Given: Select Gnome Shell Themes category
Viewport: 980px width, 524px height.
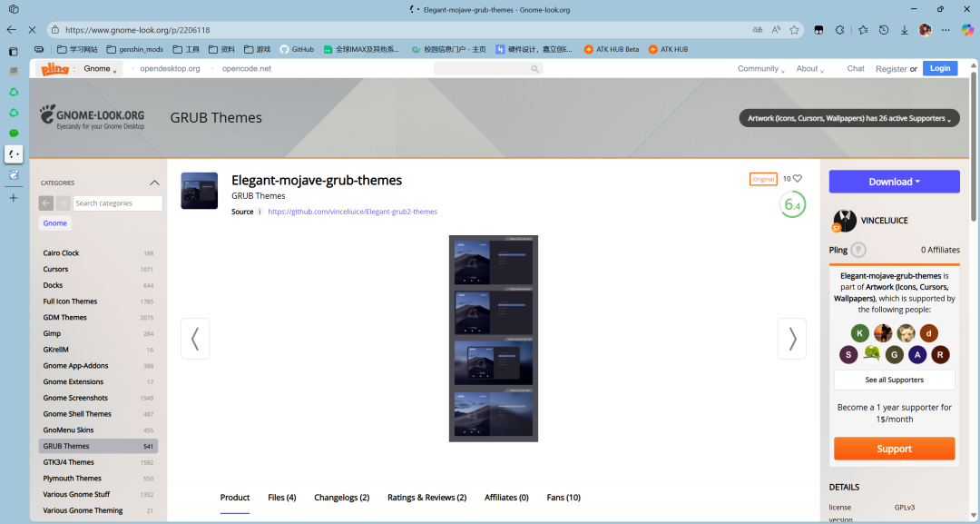Looking at the screenshot, I should tap(77, 414).
